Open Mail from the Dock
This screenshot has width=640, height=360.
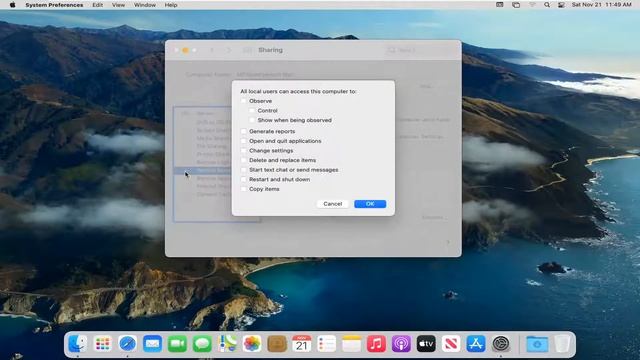pyautogui.click(x=152, y=344)
